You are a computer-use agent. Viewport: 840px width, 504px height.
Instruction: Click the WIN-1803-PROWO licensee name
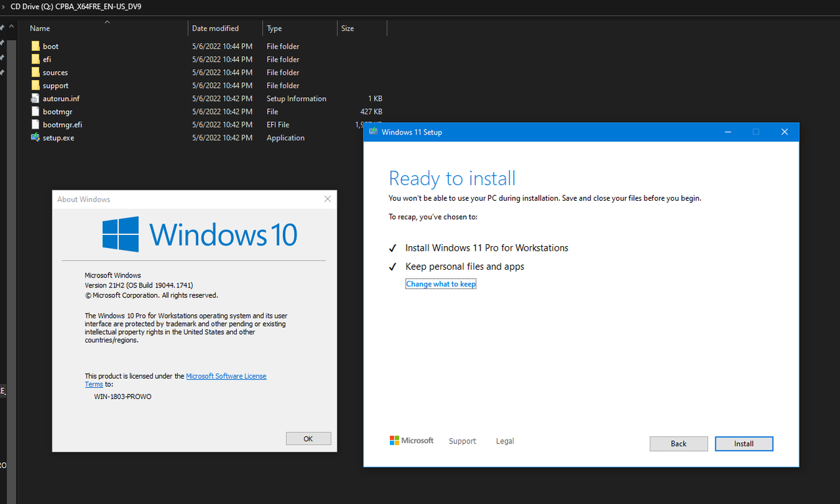[123, 396]
